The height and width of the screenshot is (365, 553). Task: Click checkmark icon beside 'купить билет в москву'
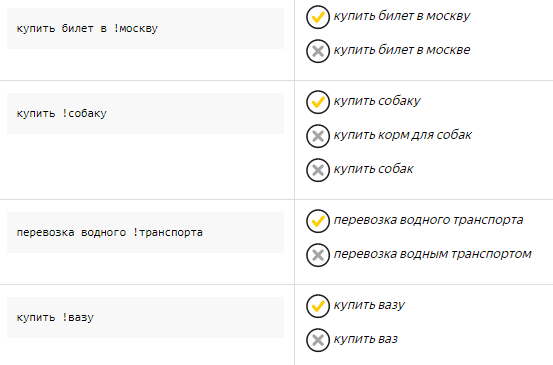318,17
